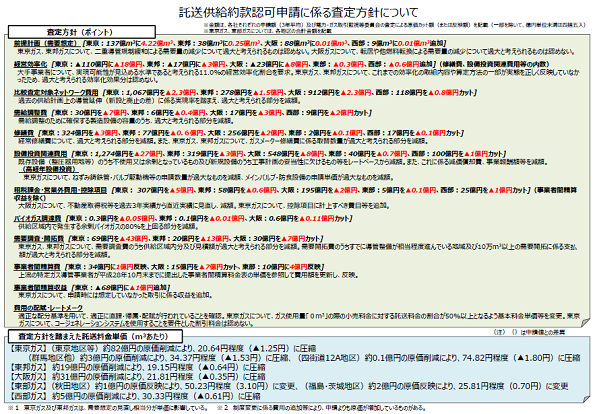Click the boxed header 査定方針（ポイント）
This screenshot has height=414, width=595.
click(x=82, y=32)
